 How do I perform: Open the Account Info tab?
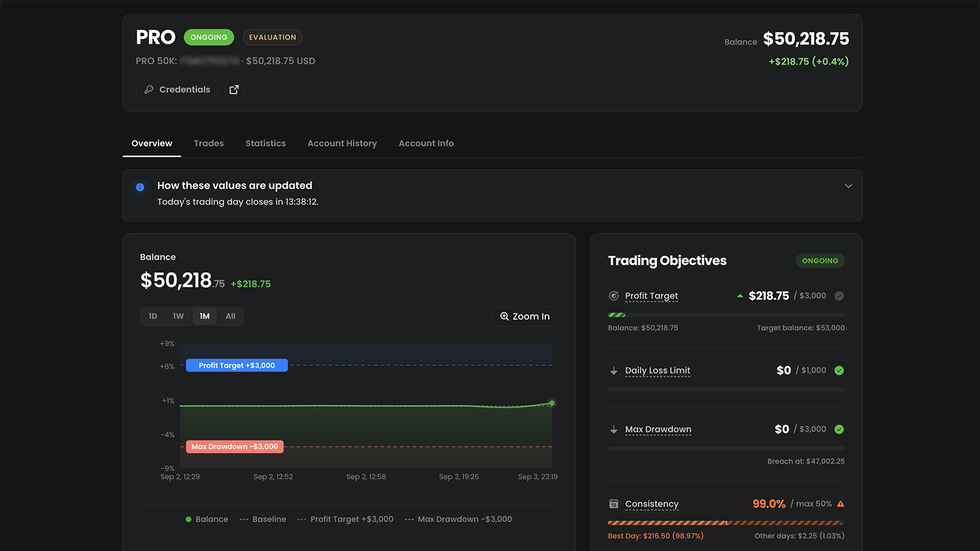[x=426, y=143]
